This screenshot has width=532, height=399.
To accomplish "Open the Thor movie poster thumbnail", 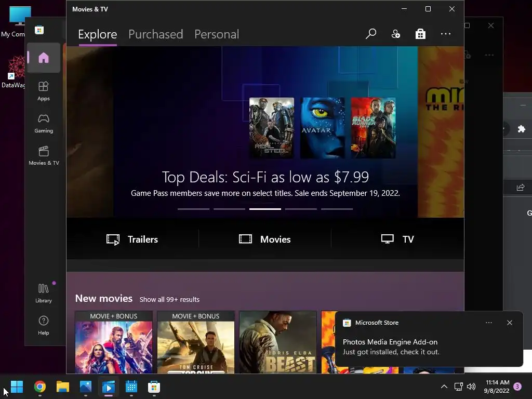I will 114,342.
